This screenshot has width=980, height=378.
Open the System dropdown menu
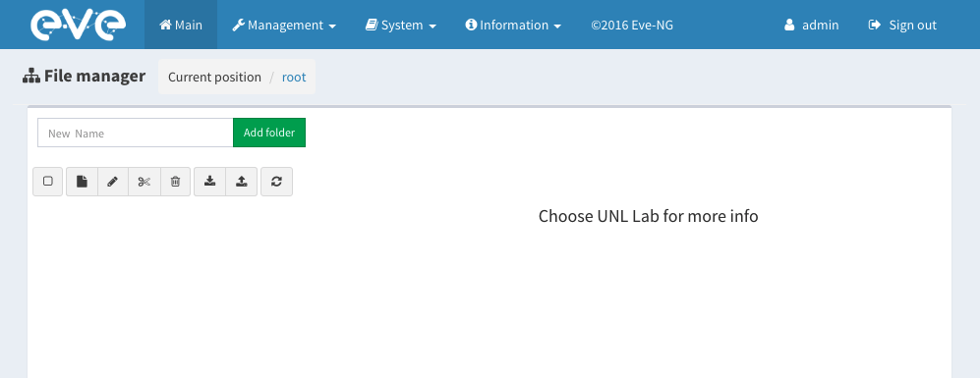click(x=401, y=25)
